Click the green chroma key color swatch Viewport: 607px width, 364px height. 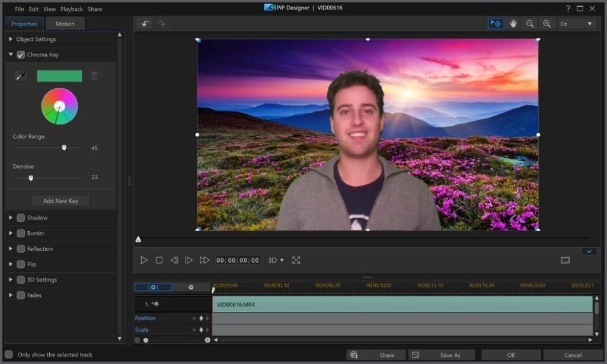pyautogui.click(x=59, y=76)
